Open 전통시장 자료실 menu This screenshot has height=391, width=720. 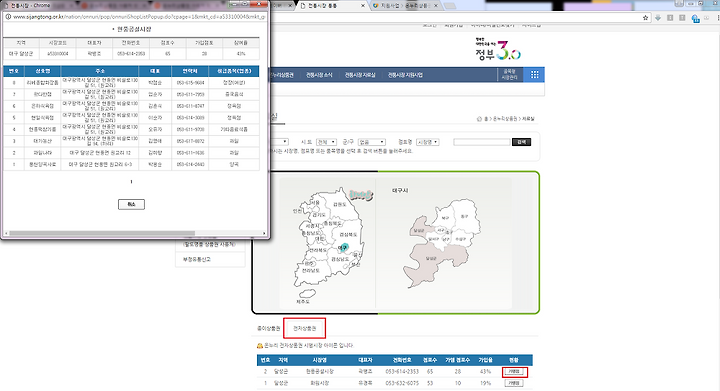coord(360,75)
